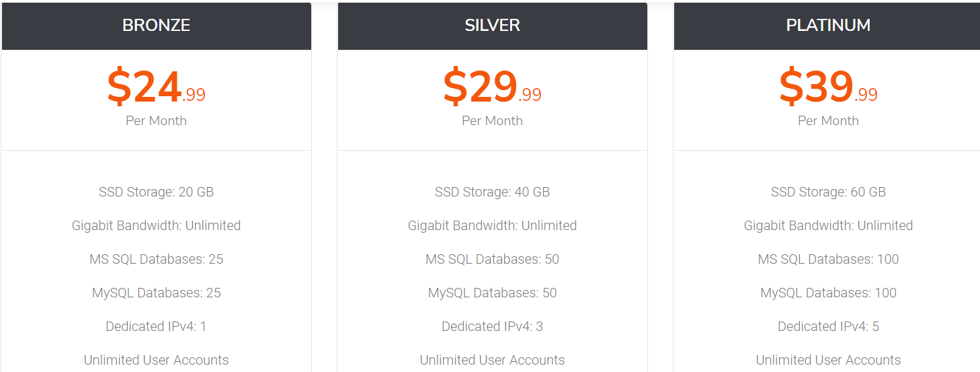This screenshot has width=980, height=372.
Task: Click Silver MS SQL Databases: 50
Action: 492,259
